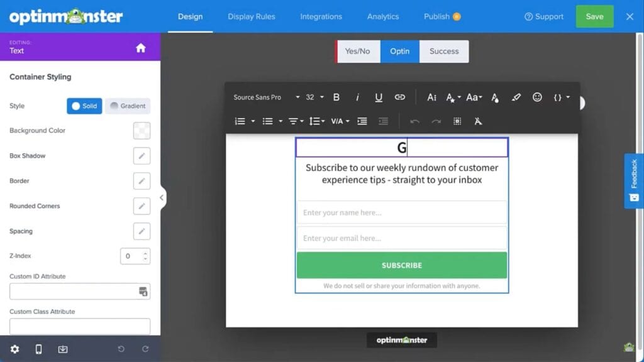Expand ordered list style options arrow
Viewport: 644px width, 362px height.
(253, 121)
